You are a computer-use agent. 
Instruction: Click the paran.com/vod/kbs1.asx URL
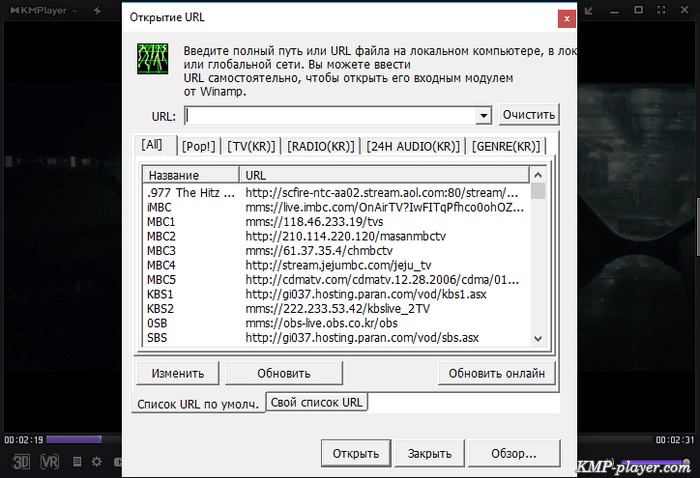click(x=366, y=294)
